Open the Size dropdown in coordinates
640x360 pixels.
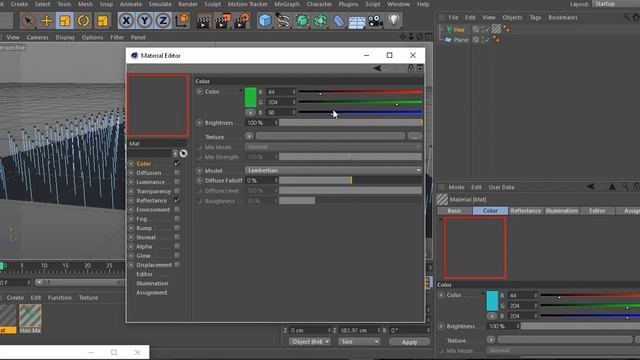pos(359,342)
